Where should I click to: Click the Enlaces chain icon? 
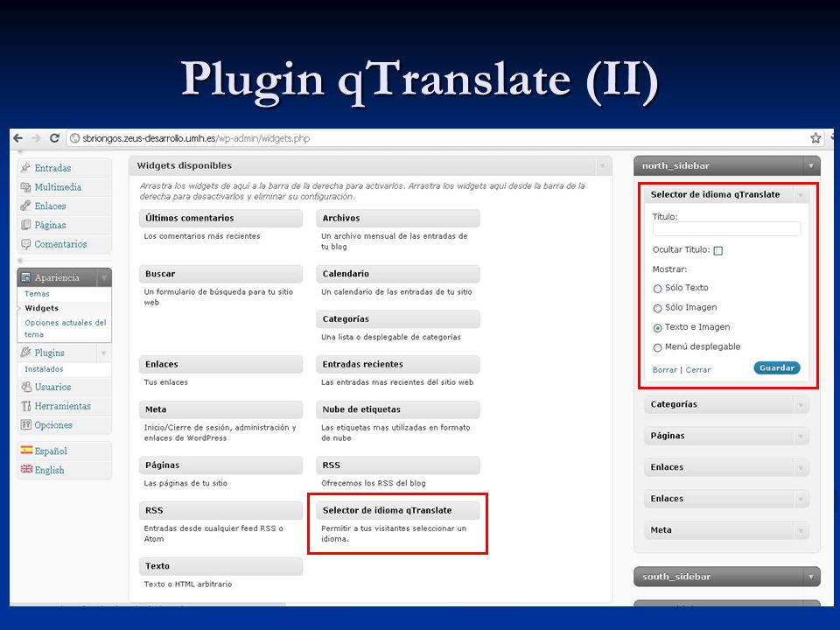(x=25, y=206)
